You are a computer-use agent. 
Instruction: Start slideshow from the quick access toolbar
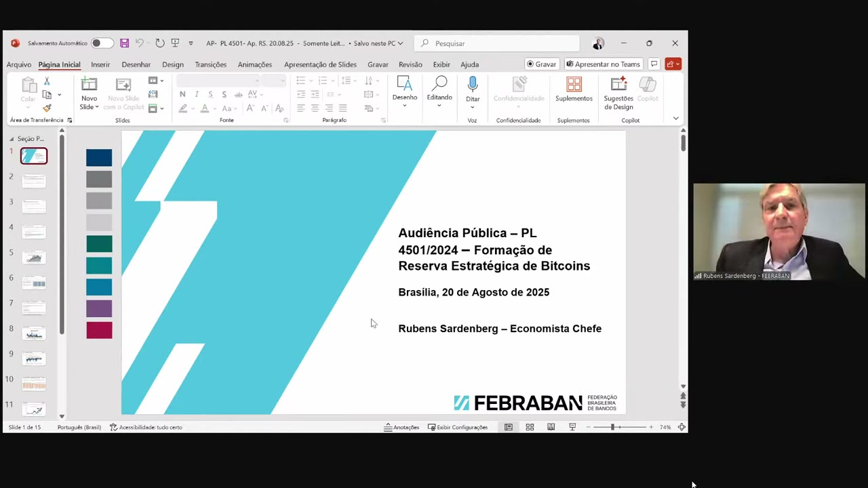point(175,43)
